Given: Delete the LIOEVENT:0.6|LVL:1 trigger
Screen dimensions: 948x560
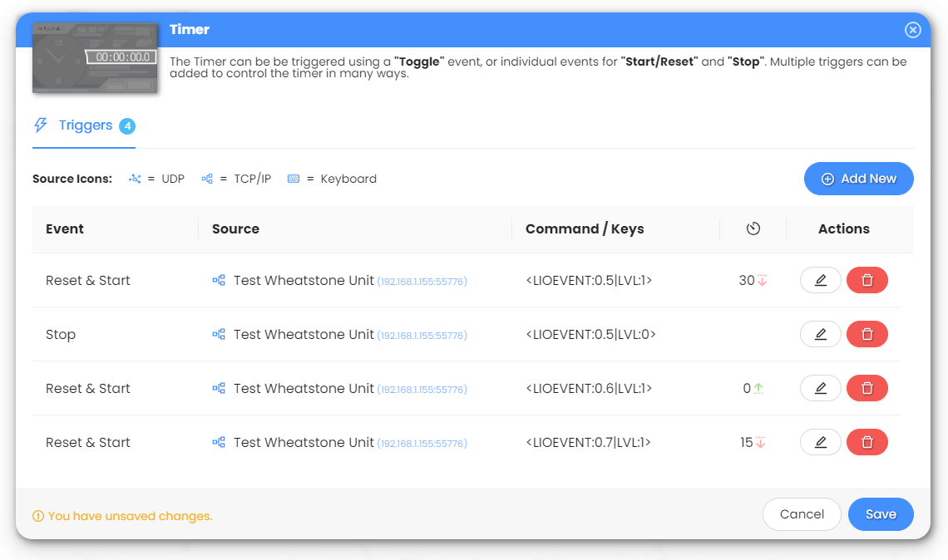Looking at the screenshot, I should (x=867, y=389).
